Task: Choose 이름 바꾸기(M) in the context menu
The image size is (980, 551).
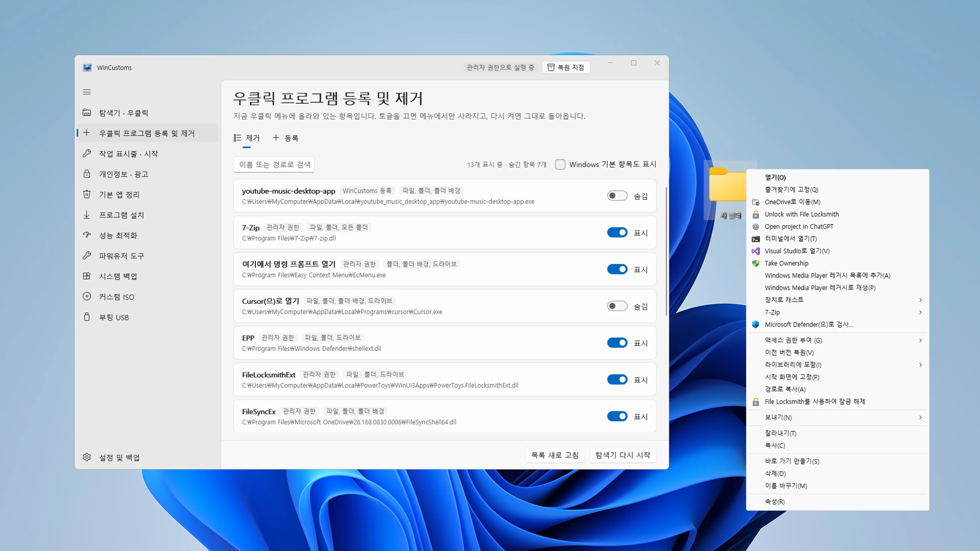Action: (838, 486)
